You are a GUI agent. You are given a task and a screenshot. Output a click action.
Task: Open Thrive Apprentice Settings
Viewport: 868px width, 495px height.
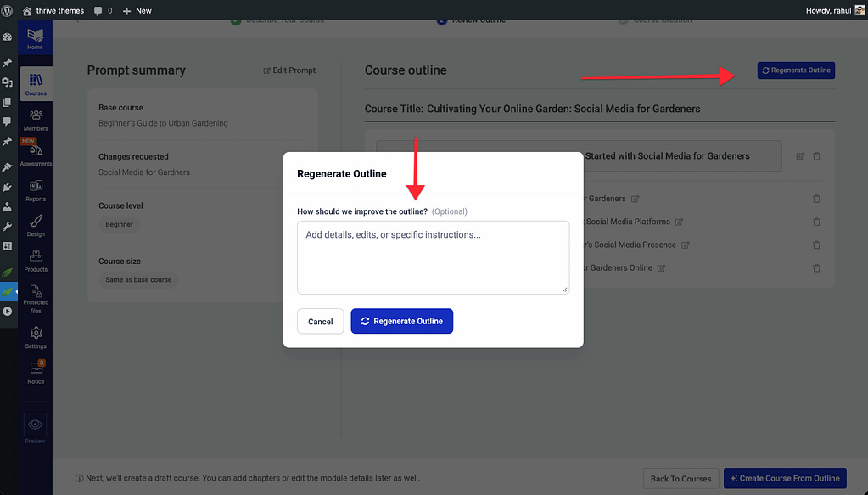point(36,337)
